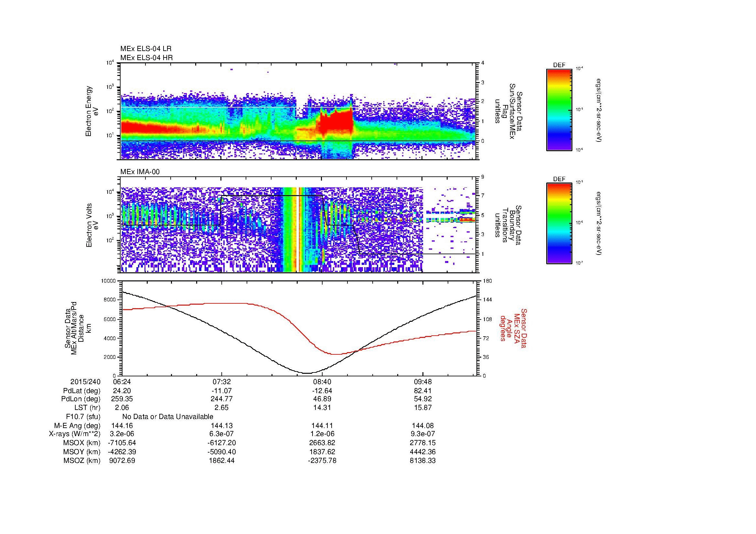Click the 'Sun/Surface/MEx Flag' axis label

coord(509,111)
